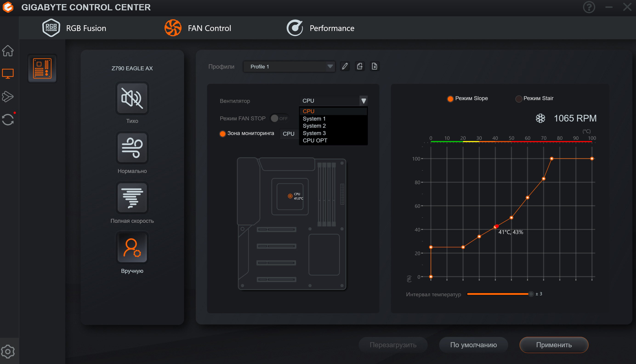636x364 pixels.
Task: Choose System 2 from the fan list
Action: point(314,126)
